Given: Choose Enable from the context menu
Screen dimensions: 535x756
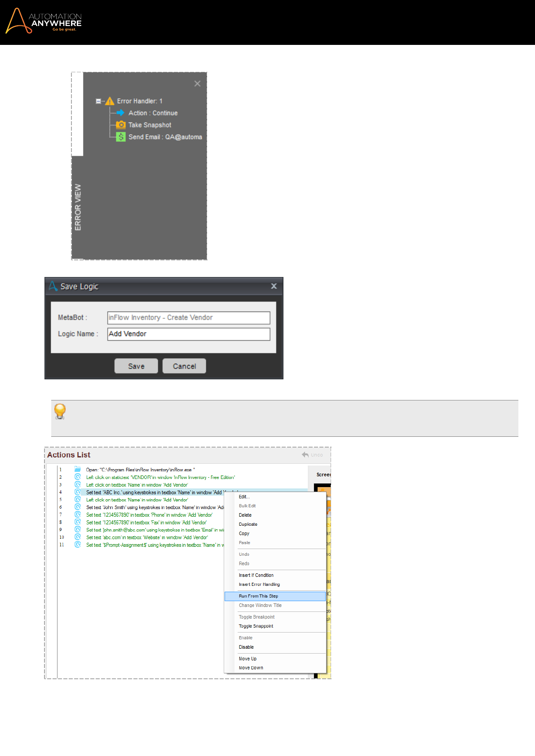Looking at the screenshot, I should (x=275, y=638).
